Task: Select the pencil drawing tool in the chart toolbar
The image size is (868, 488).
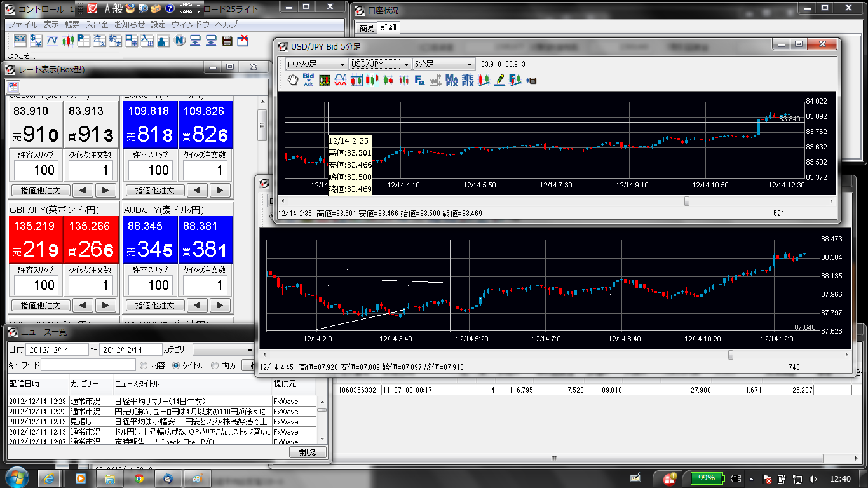Action: pyautogui.click(x=500, y=80)
